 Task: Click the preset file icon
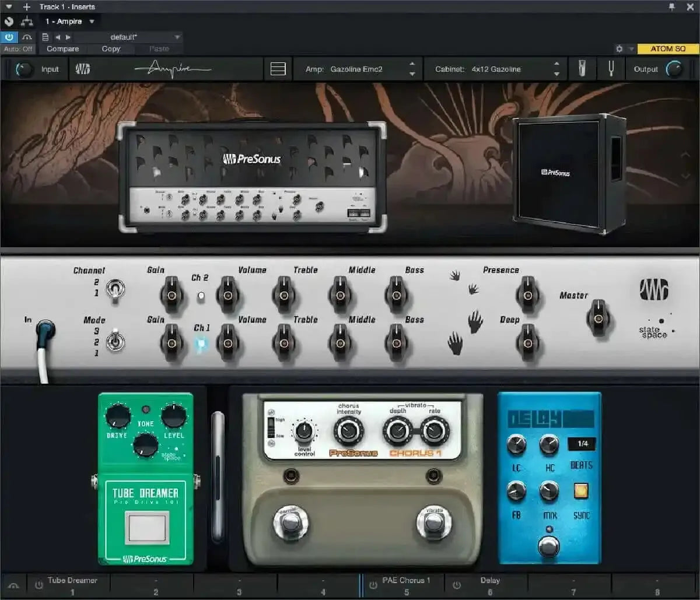[x=45, y=37]
